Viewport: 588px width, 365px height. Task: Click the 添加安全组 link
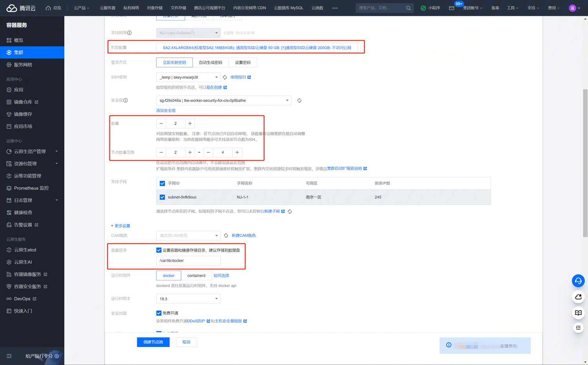click(166, 111)
